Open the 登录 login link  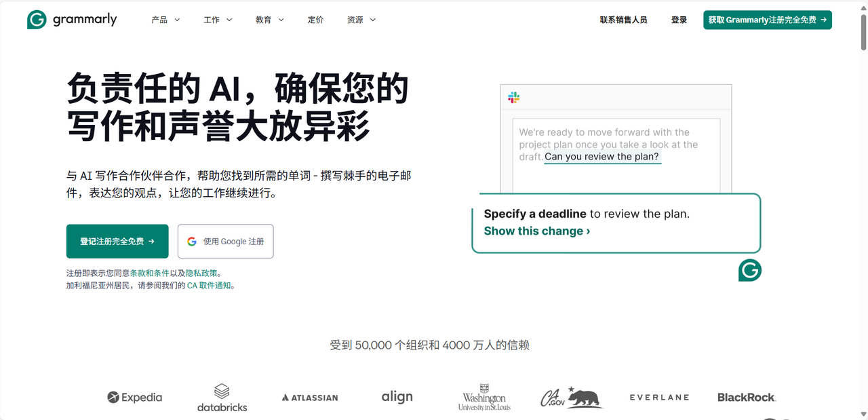tap(679, 20)
